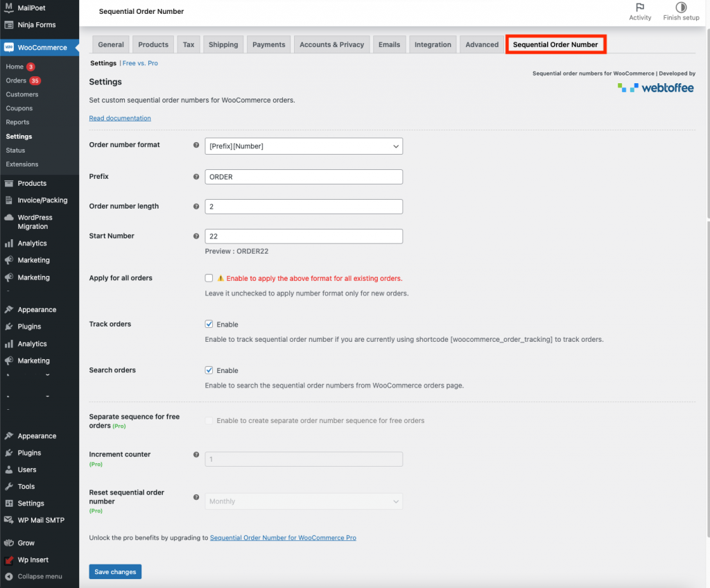
Task: Open the Order number format dropdown
Action: point(304,146)
